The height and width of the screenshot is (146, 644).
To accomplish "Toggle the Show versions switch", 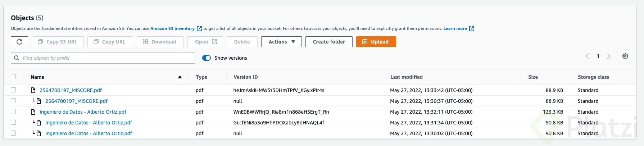I will click(207, 58).
